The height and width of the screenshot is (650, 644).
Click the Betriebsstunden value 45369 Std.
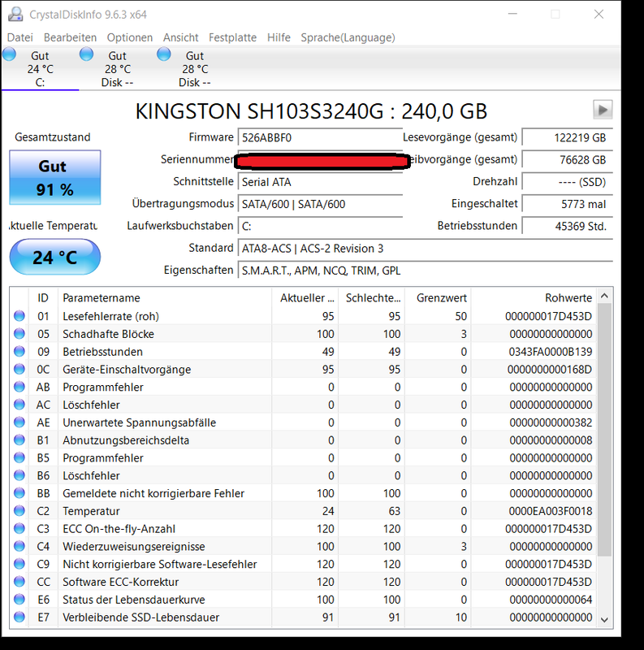pos(567,226)
